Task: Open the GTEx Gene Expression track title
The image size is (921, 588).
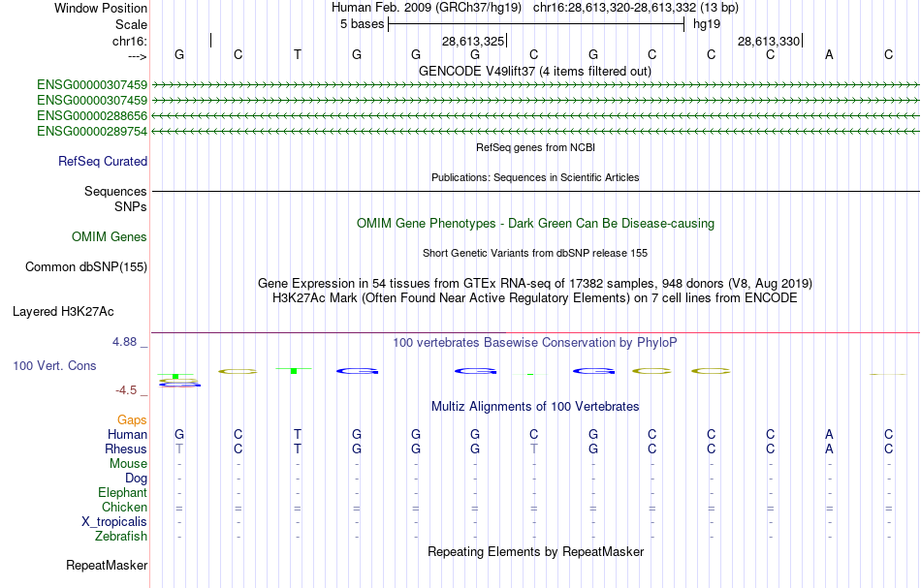Action: tap(535, 284)
